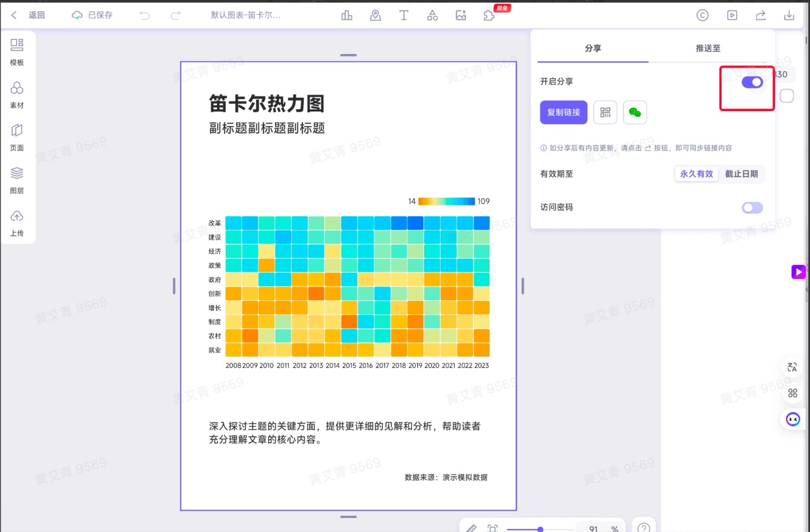This screenshot has height=532, width=810.
Task: Open the shapes tool
Action: [432, 16]
